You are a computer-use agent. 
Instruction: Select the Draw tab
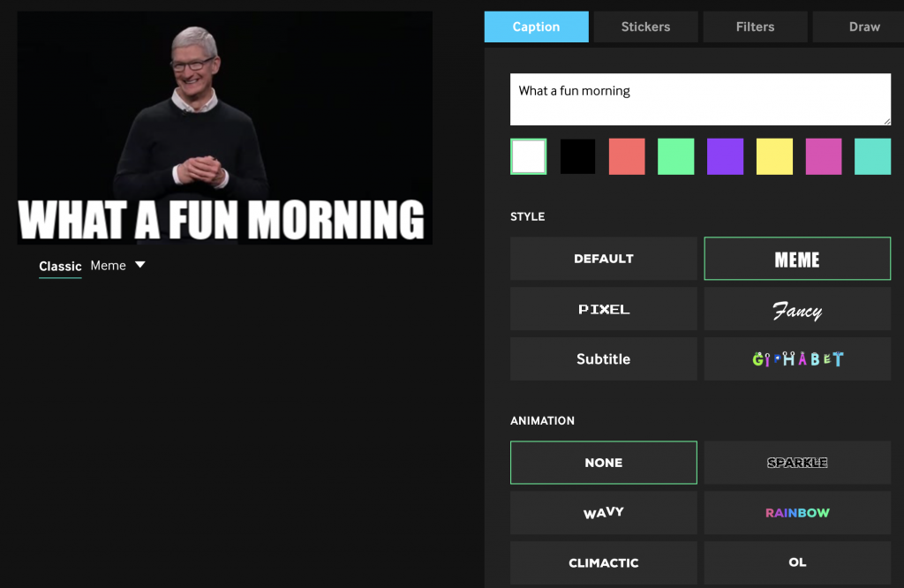click(x=862, y=26)
